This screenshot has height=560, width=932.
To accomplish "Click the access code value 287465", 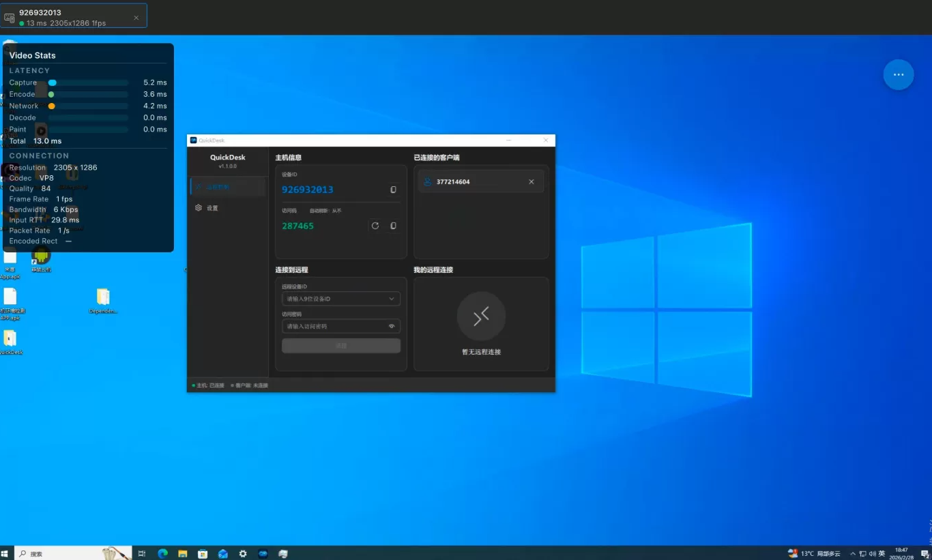I will [x=297, y=226].
